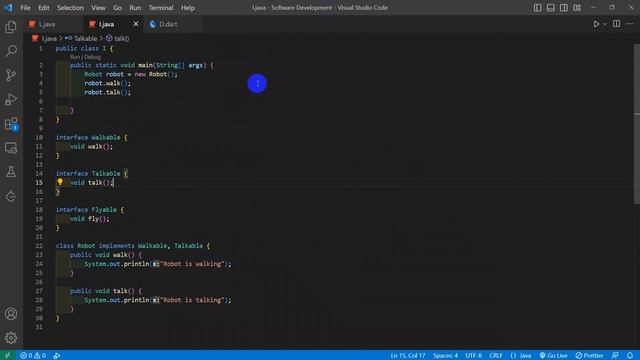Click the status bar icon beside the warnings count
The height and width of the screenshot is (360, 640).
pyautogui.click(x=57, y=355)
